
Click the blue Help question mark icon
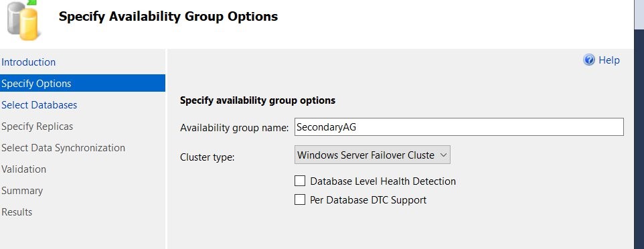coord(589,60)
